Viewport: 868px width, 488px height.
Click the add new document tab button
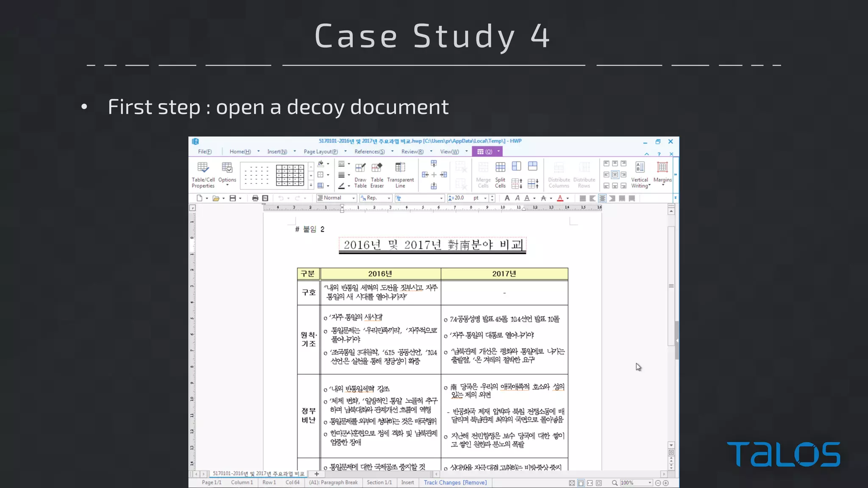(317, 474)
